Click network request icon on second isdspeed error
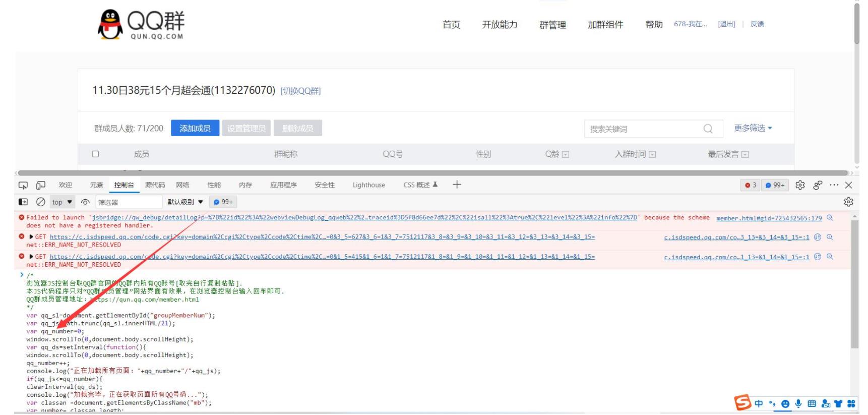 click(818, 257)
